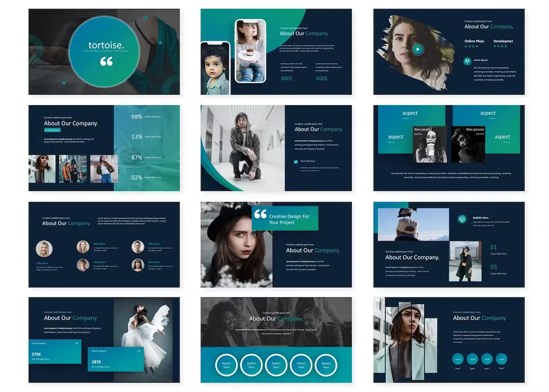Toggle the first star under Online Plays rating
549x392 pixels.
[466, 46]
